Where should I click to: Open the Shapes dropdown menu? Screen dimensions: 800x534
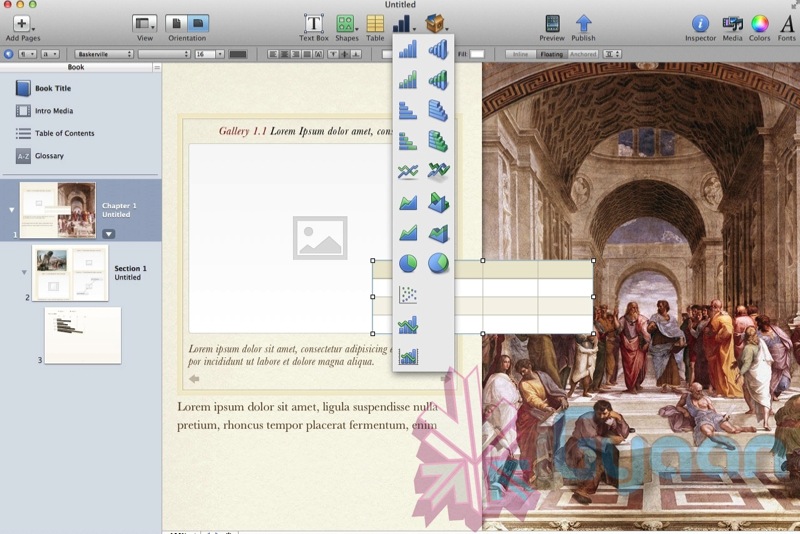[346, 24]
